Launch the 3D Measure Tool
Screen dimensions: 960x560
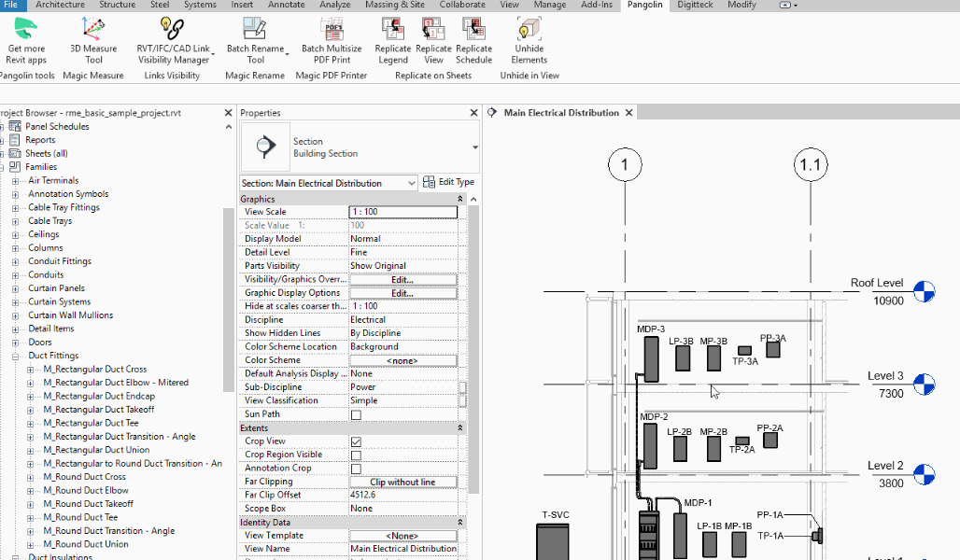93,29
